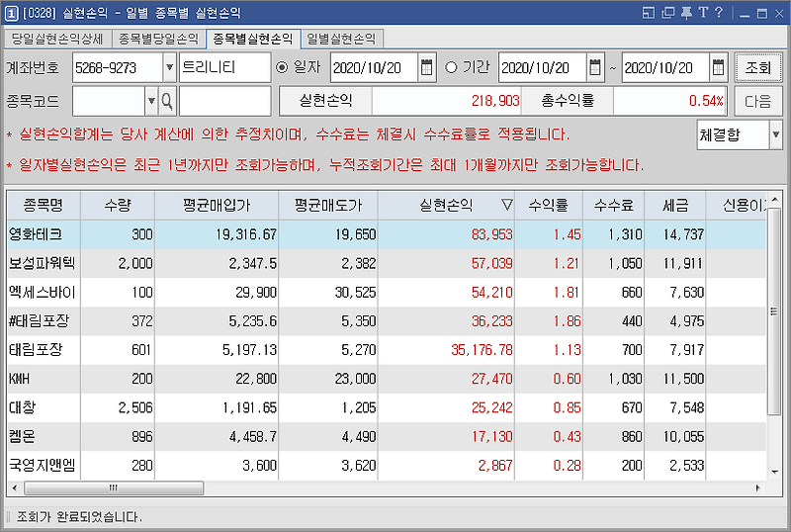Open calendar for period end date

click(x=718, y=67)
